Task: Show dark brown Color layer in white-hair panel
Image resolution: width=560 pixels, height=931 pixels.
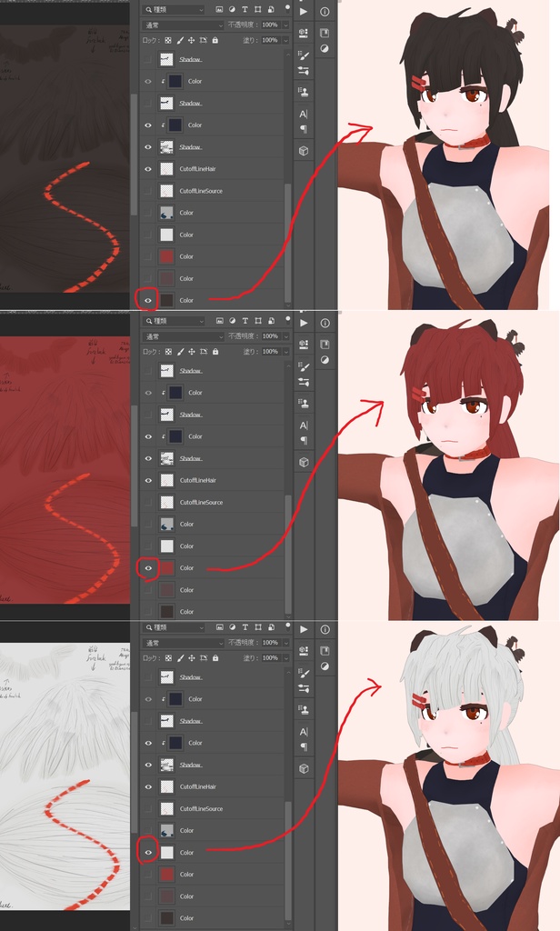Action: tap(148, 918)
